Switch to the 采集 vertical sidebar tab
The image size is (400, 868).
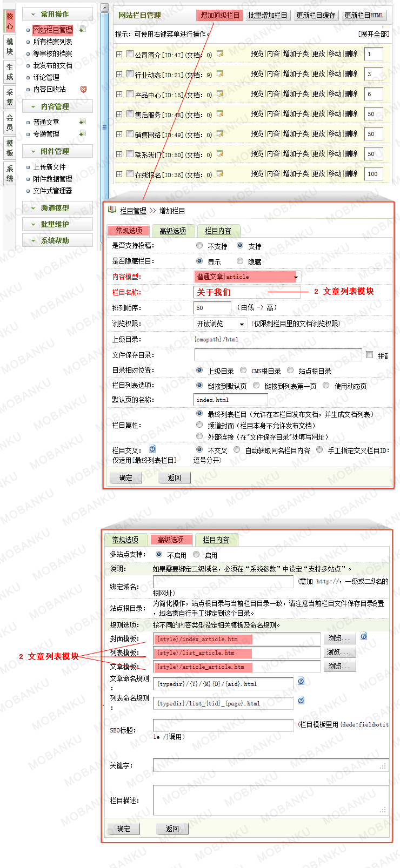coord(10,97)
